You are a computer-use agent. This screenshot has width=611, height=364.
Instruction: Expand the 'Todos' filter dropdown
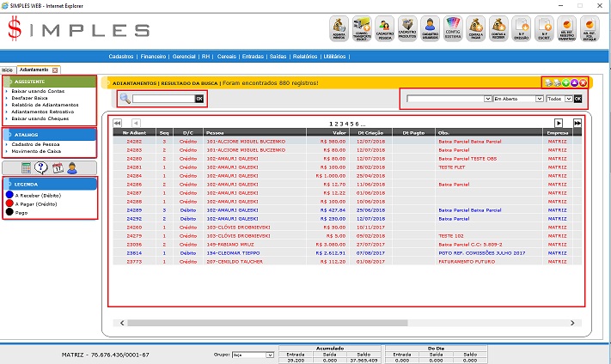[x=568, y=100]
